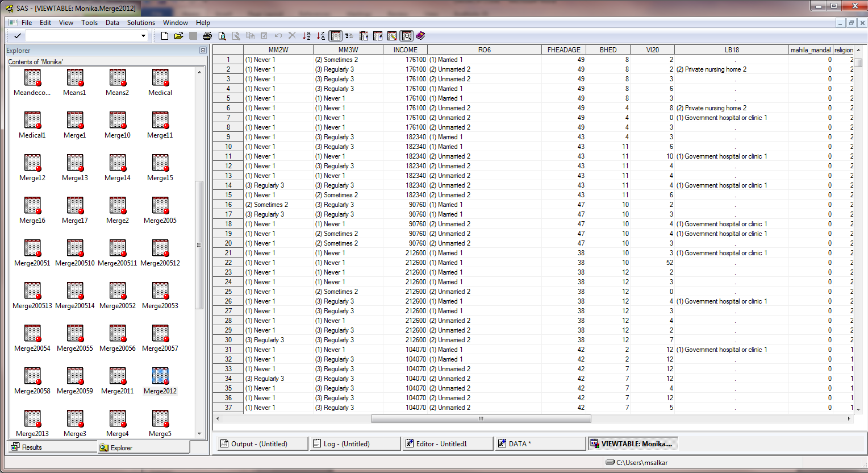Close the Explorer panel

click(203, 51)
